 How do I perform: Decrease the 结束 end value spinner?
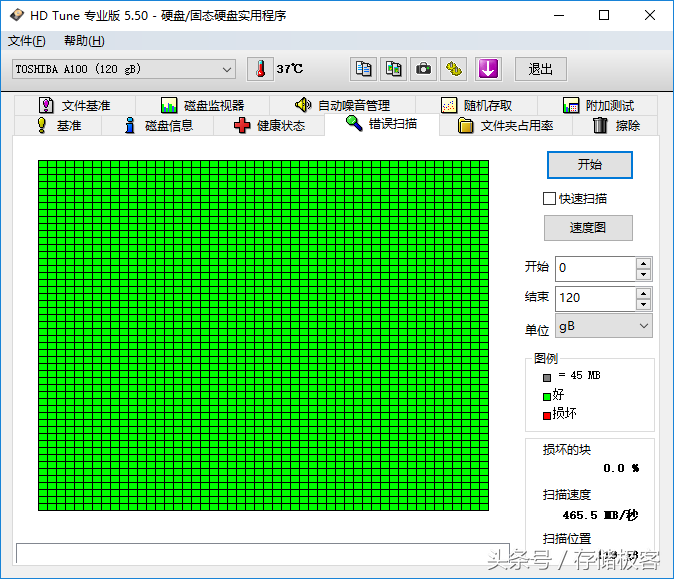pos(643,305)
